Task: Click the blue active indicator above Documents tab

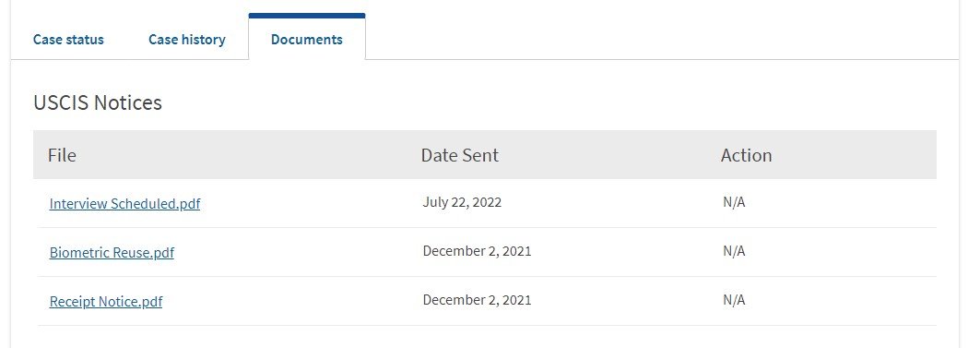Action: click(x=307, y=16)
